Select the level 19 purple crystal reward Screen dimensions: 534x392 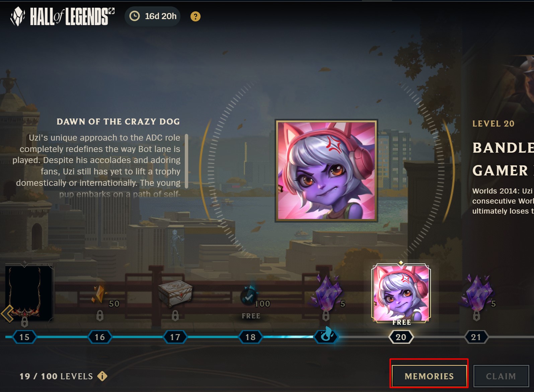click(x=326, y=292)
